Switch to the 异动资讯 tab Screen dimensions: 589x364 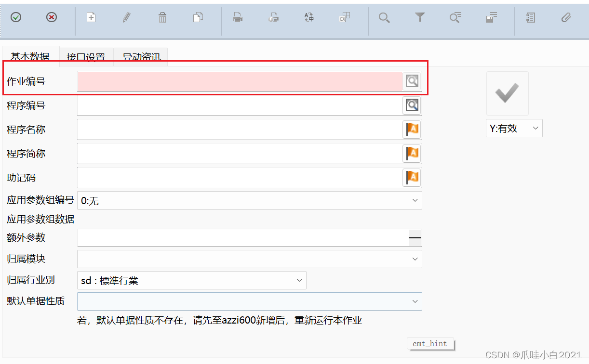tap(141, 57)
